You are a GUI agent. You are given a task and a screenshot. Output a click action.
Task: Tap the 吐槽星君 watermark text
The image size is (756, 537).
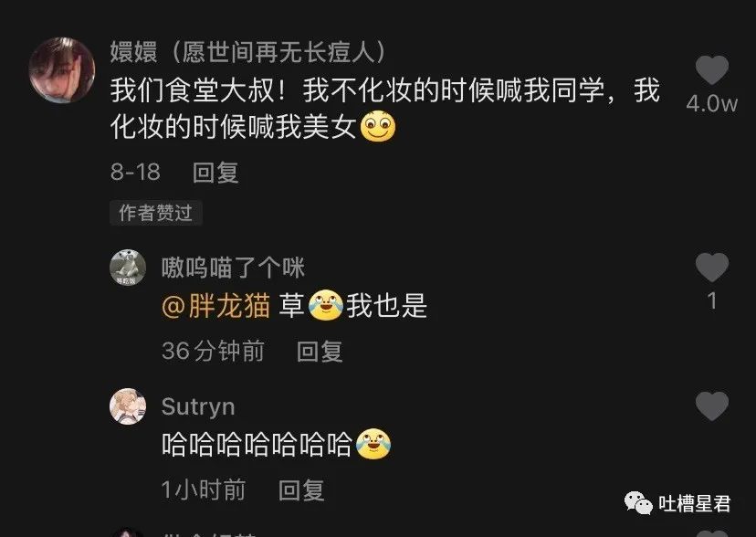pos(695,504)
